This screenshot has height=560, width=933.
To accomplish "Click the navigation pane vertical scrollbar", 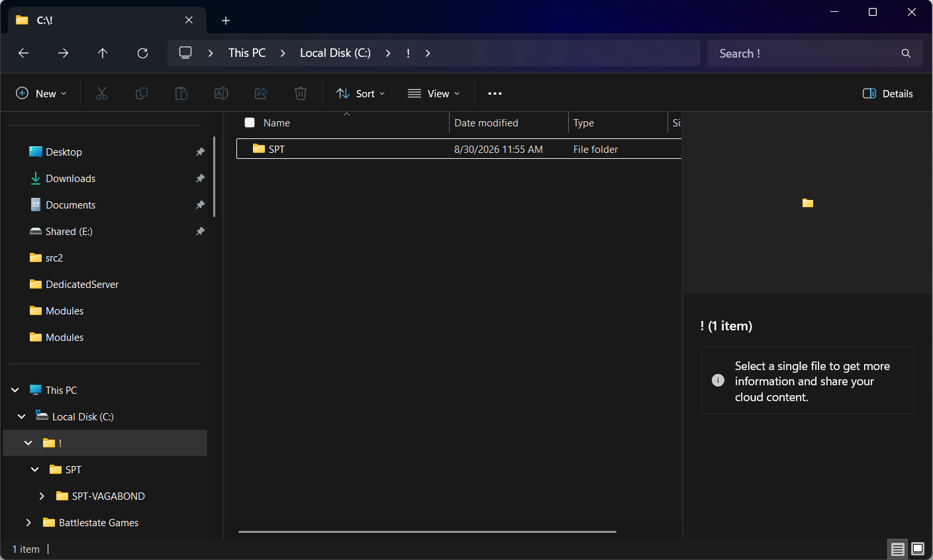I will tap(214, 177).
